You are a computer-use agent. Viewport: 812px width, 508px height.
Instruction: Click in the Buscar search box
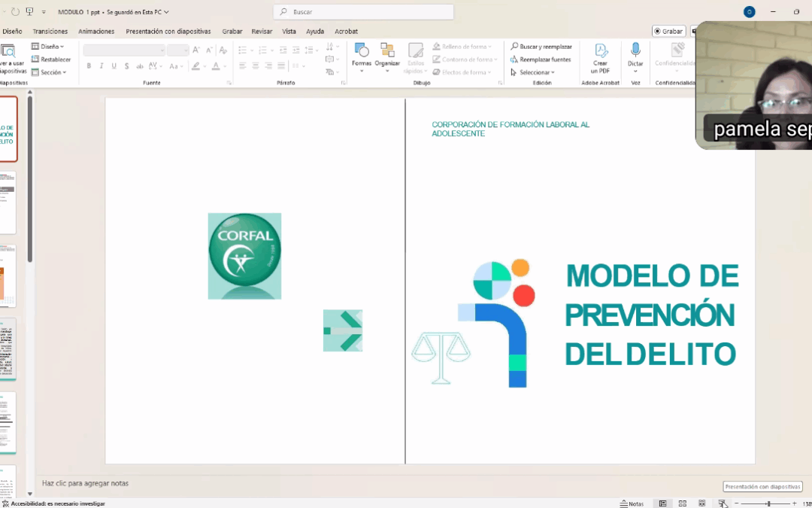point(364,12)
